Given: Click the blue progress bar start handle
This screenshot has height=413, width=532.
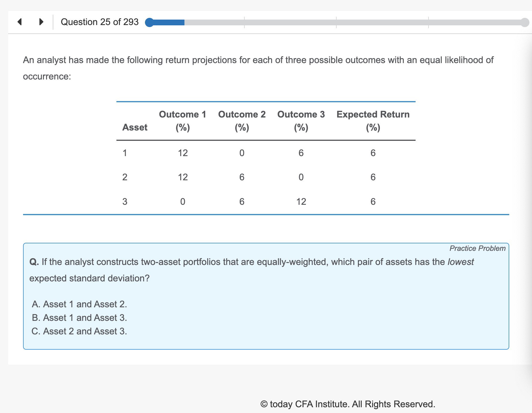Looking at the screenshot, I should click(x=149, y=22).
